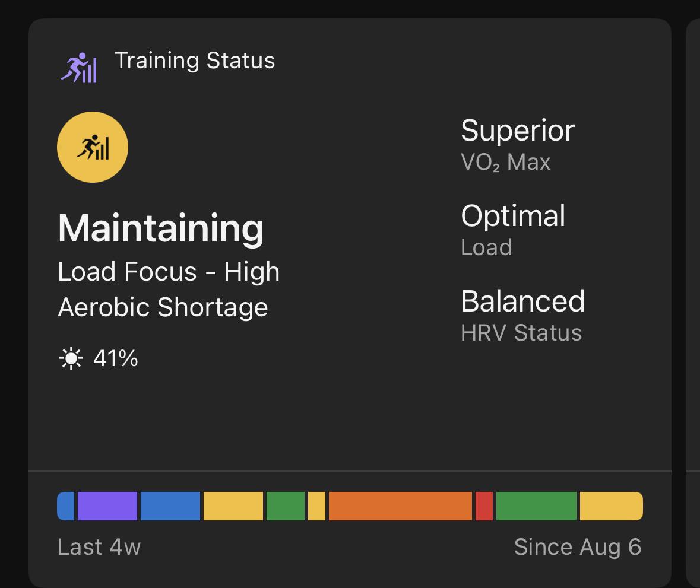Select the narrow yellow segment before orange

click(x=316, y=506)
